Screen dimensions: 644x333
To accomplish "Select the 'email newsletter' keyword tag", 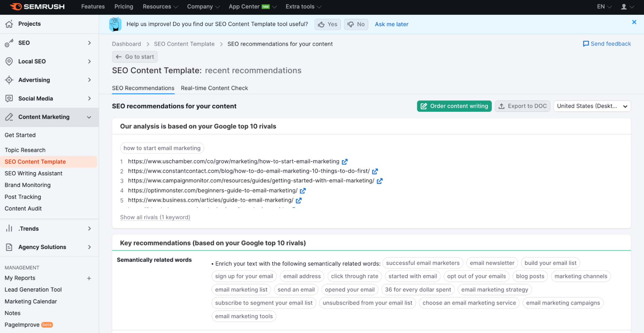I will 492,263.
